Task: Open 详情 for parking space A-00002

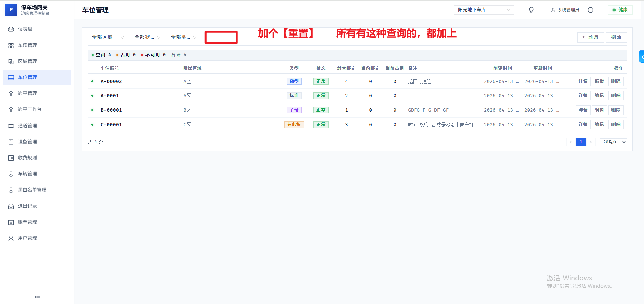Action: (583, 81)
